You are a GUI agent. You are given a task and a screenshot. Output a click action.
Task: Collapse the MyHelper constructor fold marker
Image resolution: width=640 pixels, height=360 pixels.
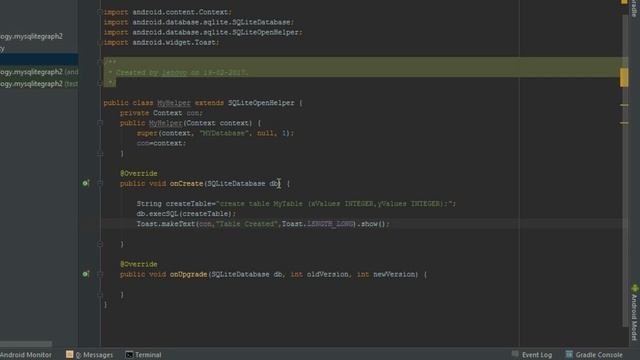point(100,123)
